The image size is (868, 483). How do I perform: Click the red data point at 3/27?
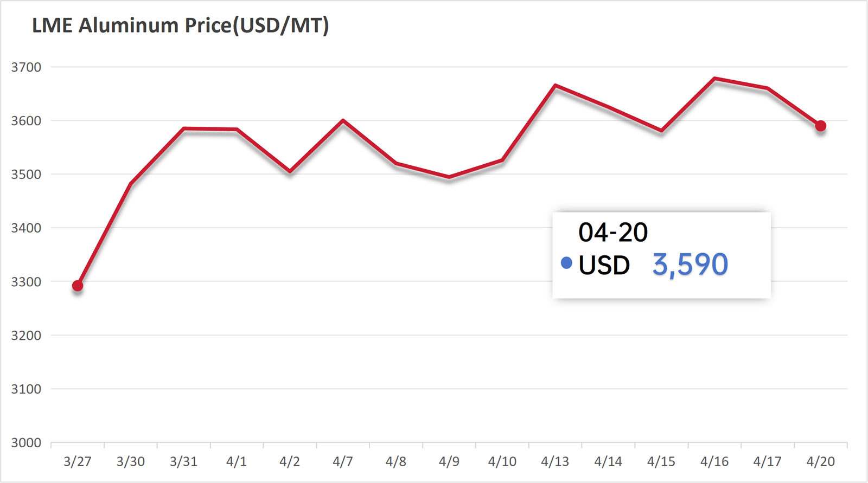(x=78, y=286)
